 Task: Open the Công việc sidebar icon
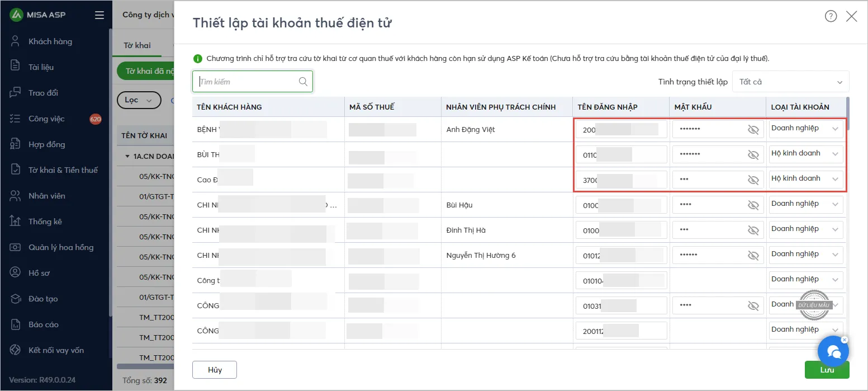click(16, 119)
